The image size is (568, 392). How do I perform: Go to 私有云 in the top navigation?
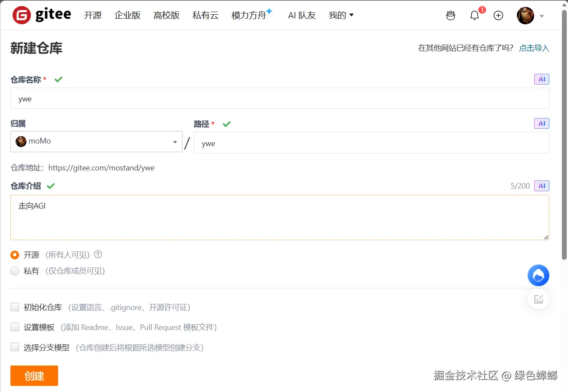click(206, 15)
